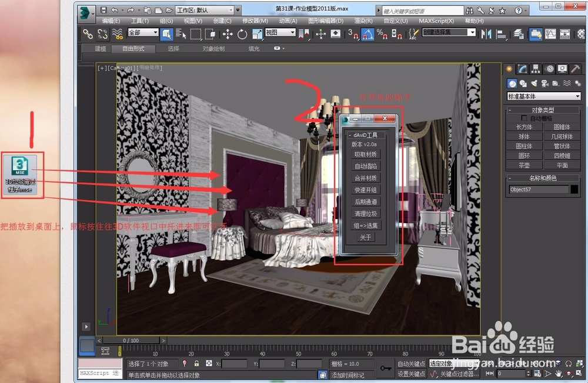
Task: Choose the Rectangular Selection Region tool
Action: click(x=196, y=34)
